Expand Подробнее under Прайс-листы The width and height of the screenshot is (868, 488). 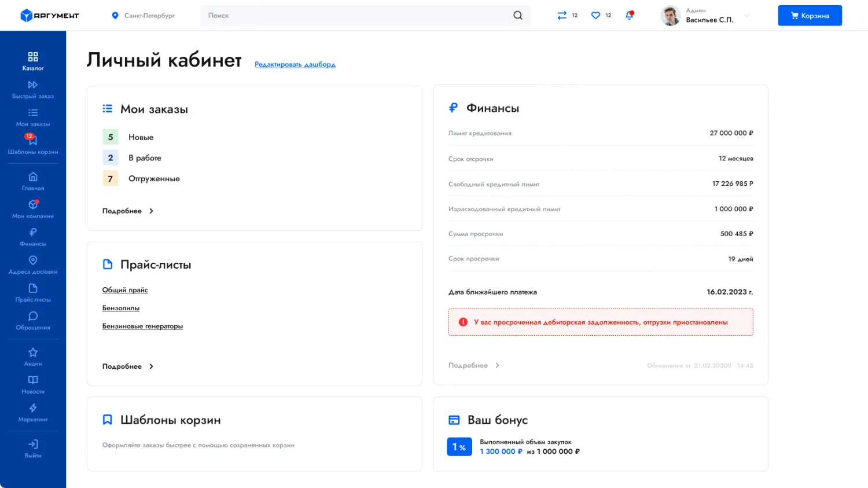coord(128,366)
